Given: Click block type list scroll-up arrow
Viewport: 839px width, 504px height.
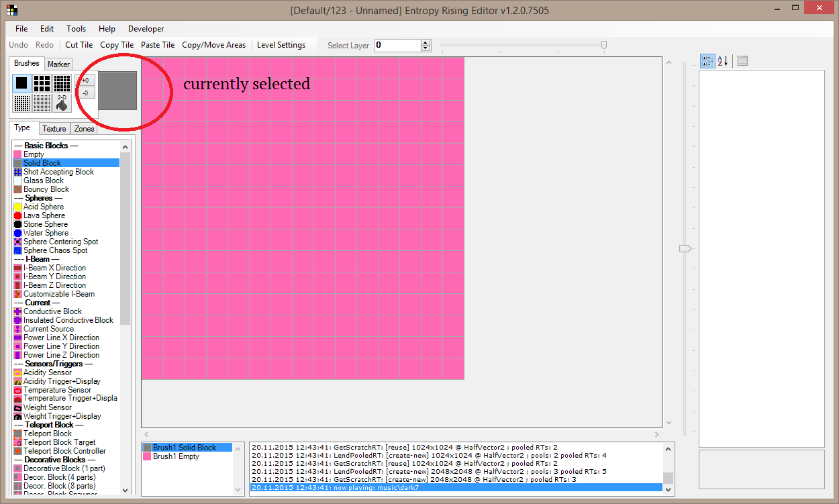Looking at the screenshot, I should [126, 146].
